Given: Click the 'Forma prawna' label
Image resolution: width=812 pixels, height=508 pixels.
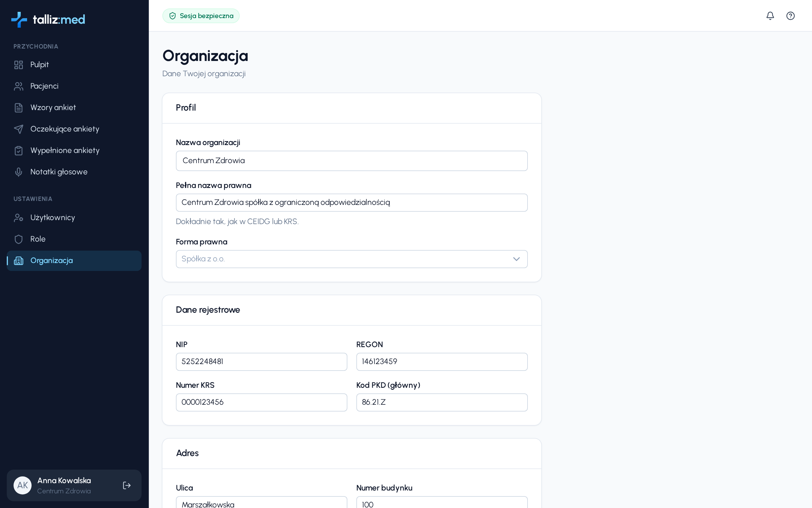Looking at the screenshot, I should coord(201,242).
